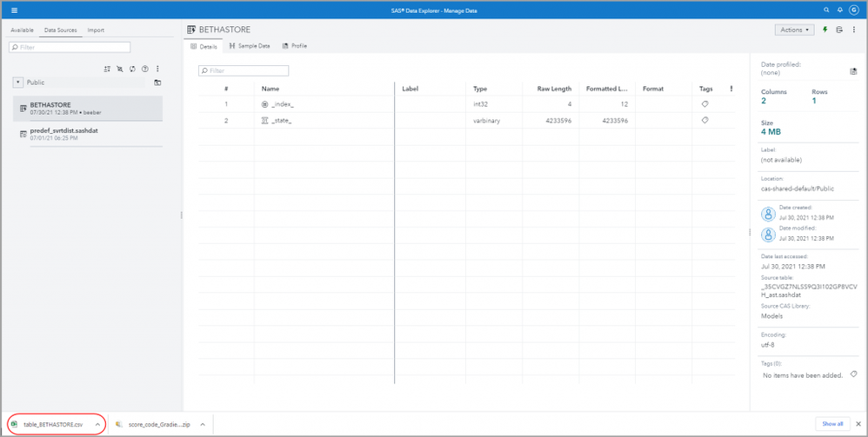Click Show all downloads button
The width and height of the screenshot is (868, 437).
point(832,424)
